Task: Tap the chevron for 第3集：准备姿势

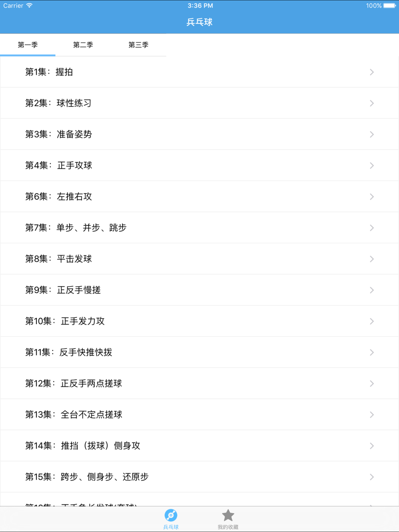Action: coord(371,134)
